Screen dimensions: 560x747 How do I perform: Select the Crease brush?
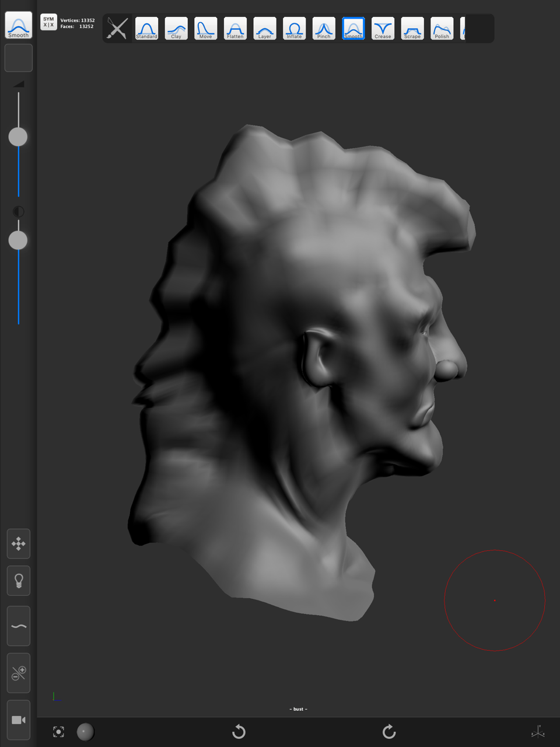383,29
